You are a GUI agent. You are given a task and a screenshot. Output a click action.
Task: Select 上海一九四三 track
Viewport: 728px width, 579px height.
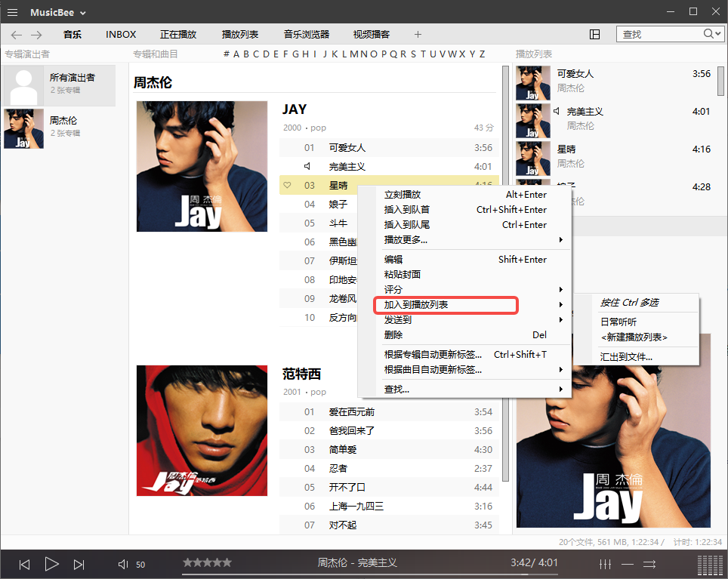(389, 507)
